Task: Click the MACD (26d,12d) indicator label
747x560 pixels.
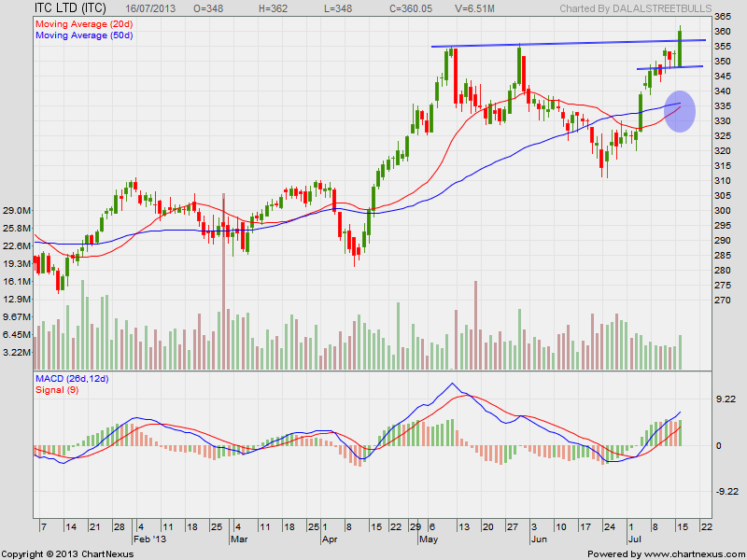Action: point(72,379)
